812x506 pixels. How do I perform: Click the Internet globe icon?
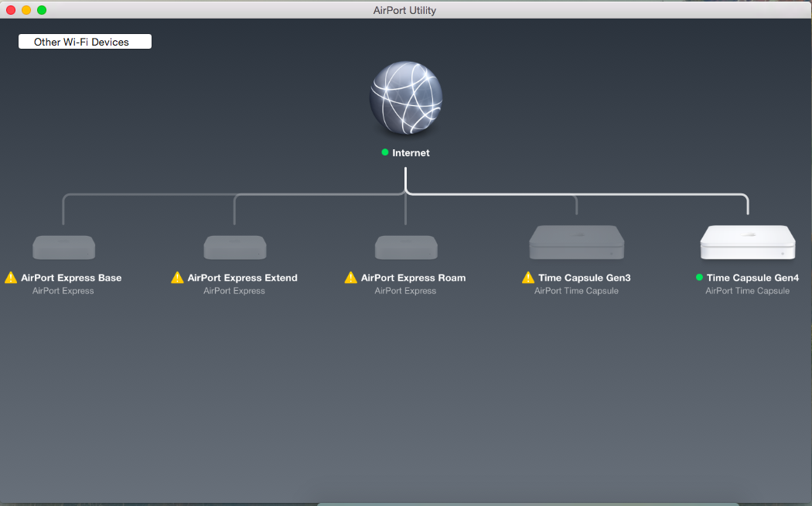(x=405, y=98)
